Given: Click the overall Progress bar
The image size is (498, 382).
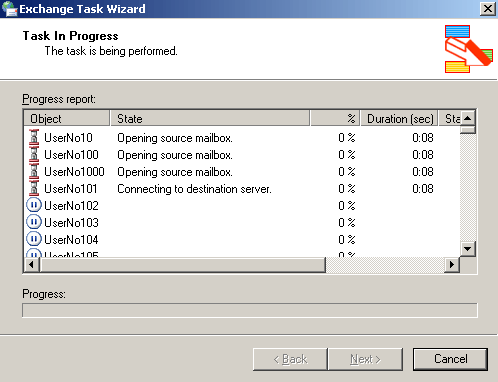Looking at the screenshot, I should click(250, 310).
